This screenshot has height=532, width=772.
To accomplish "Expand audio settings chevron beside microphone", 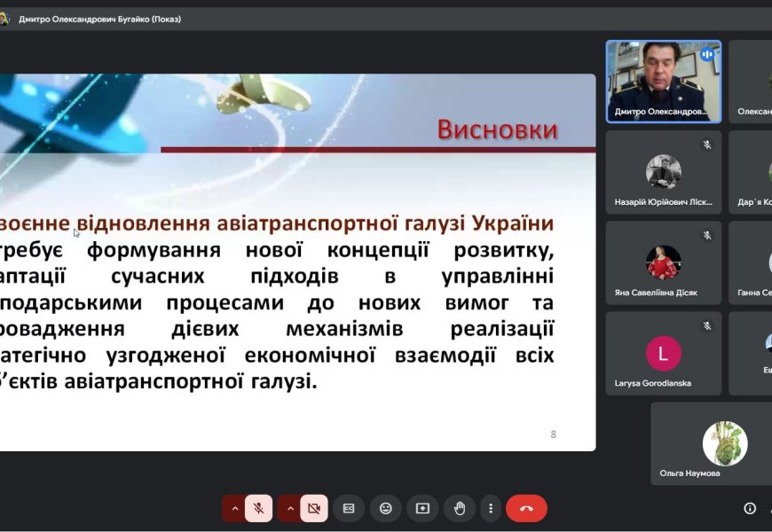I will [234, 508].
